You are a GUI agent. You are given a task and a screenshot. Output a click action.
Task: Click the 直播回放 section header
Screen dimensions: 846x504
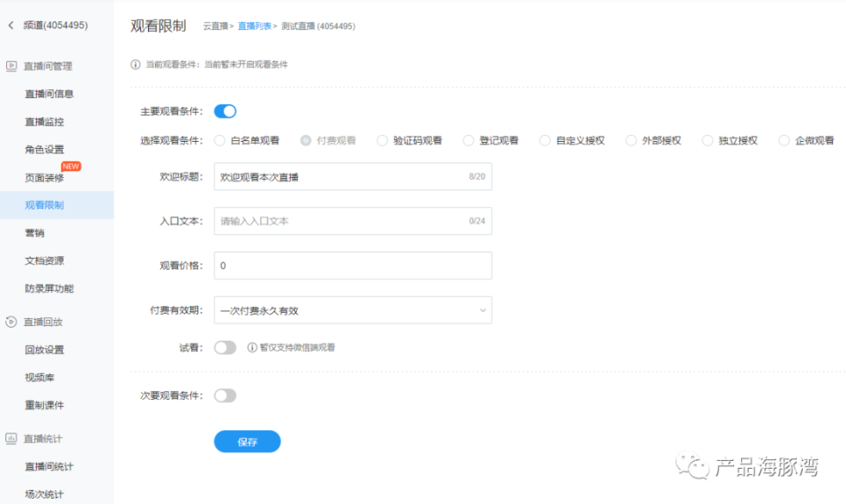point(42,322)
